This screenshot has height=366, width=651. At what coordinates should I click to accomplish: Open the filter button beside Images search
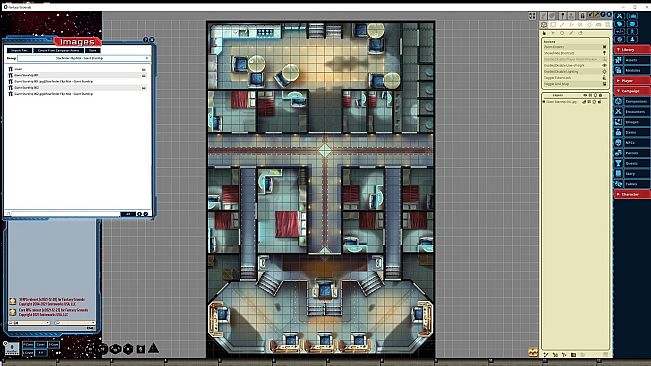[128, 214]
